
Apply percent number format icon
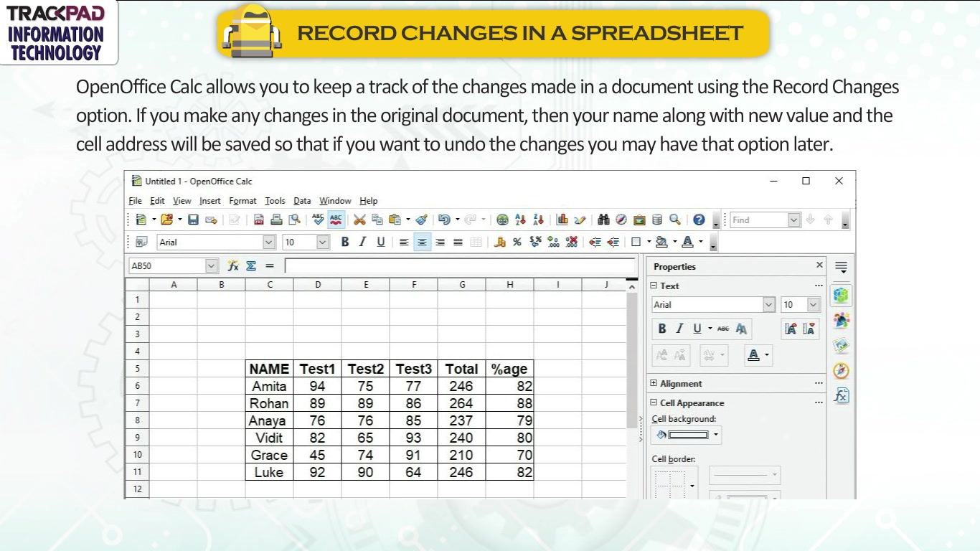click(517, 242)
